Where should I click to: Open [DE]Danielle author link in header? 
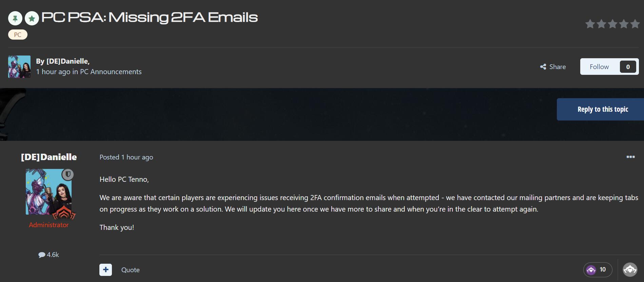(67, 61)
